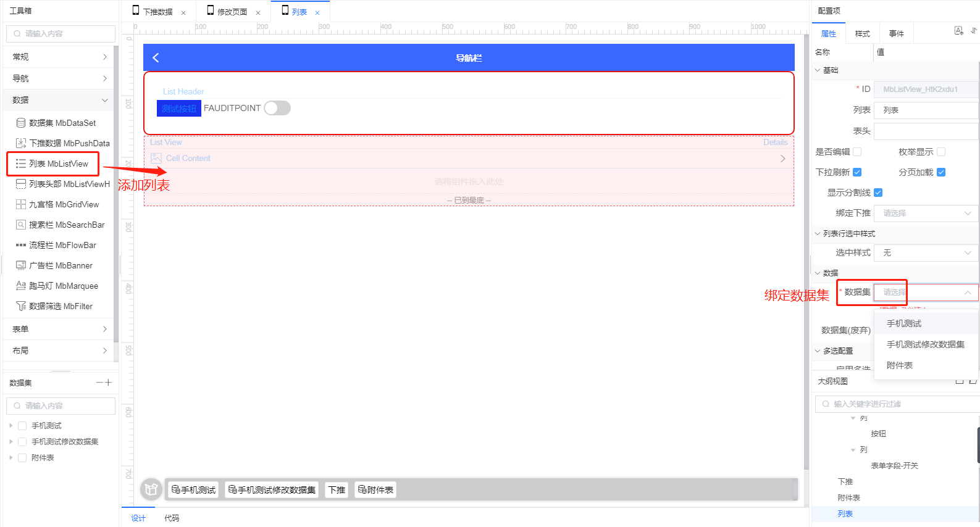Close the 列表 tab
980x527 pixels.
tap(317, 12)
